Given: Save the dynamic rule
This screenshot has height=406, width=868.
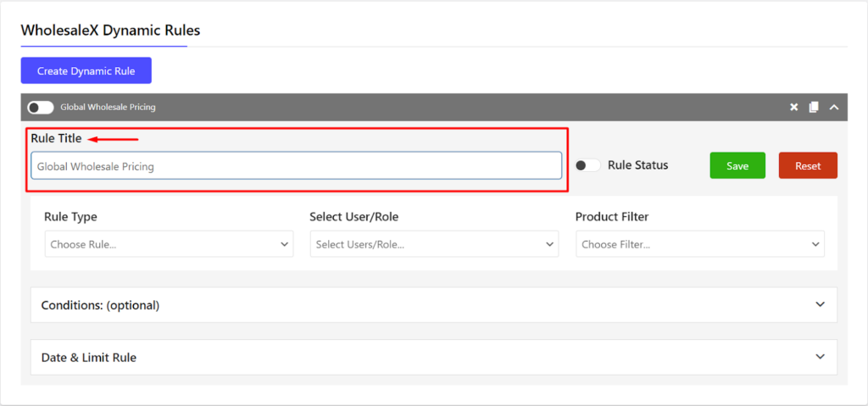Looking at the screenshot, I should point(737,165).
